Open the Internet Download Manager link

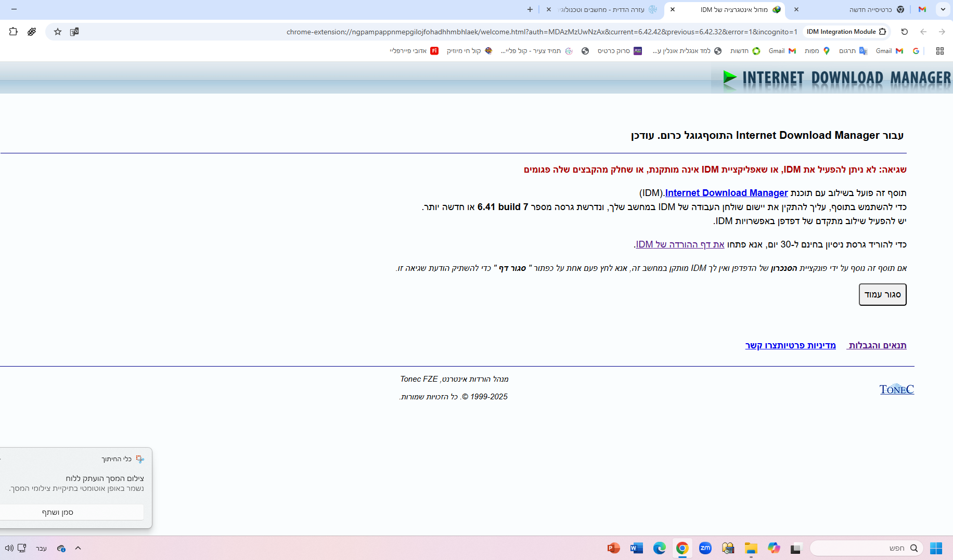coord(726,193)
